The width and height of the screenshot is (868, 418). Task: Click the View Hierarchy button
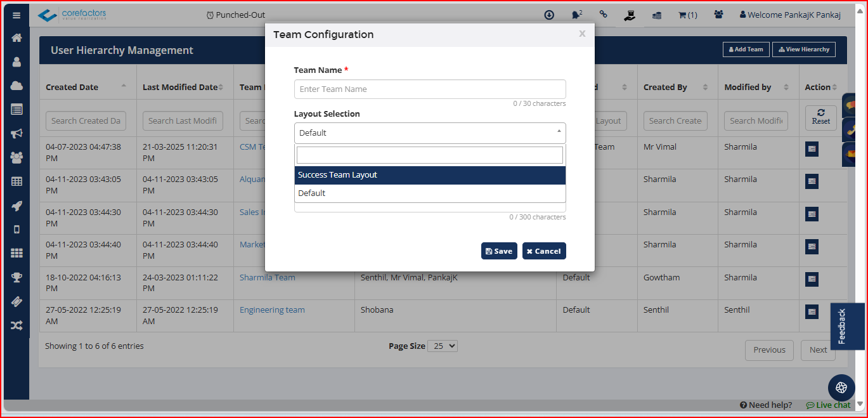coord(804,49)
